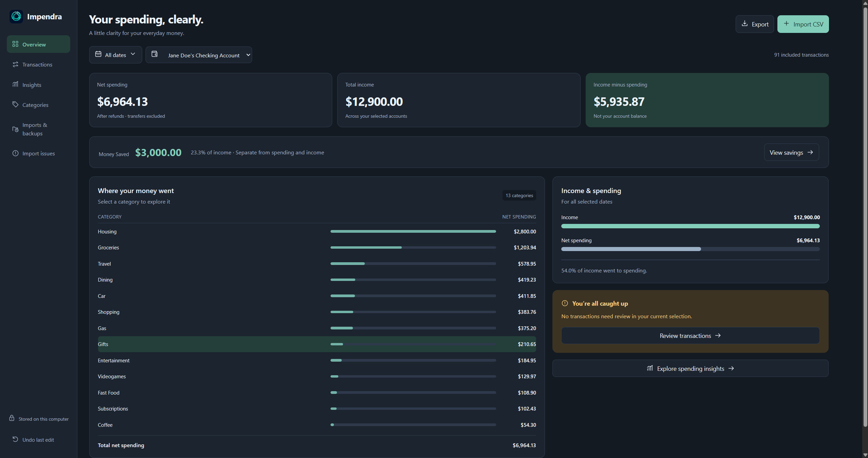Click the wallet icon by account selector

[154, 54]
